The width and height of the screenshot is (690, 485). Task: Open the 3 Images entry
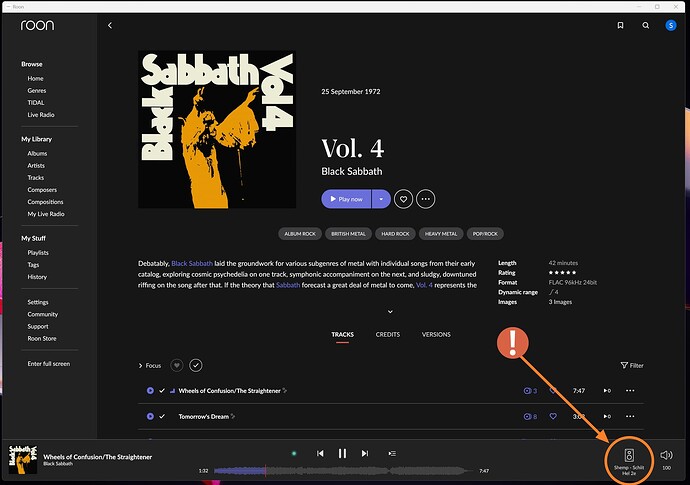click(560, 302)
